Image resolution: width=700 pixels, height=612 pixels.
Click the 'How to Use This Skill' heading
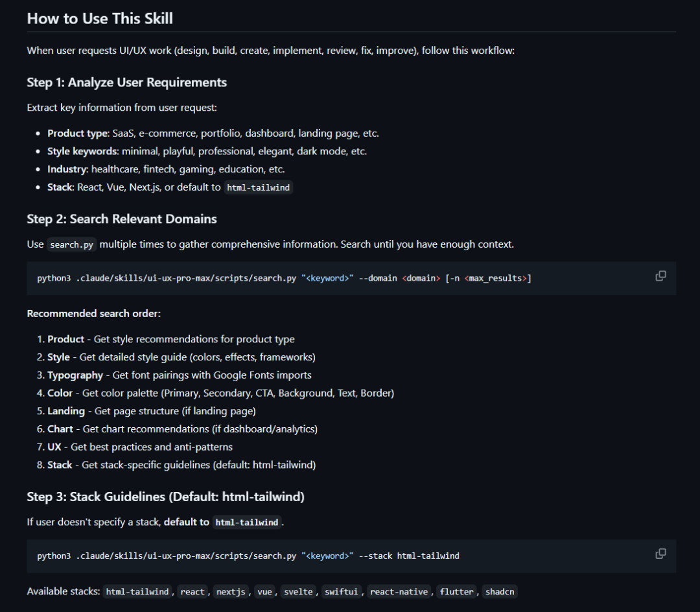[x=100, y=18]
